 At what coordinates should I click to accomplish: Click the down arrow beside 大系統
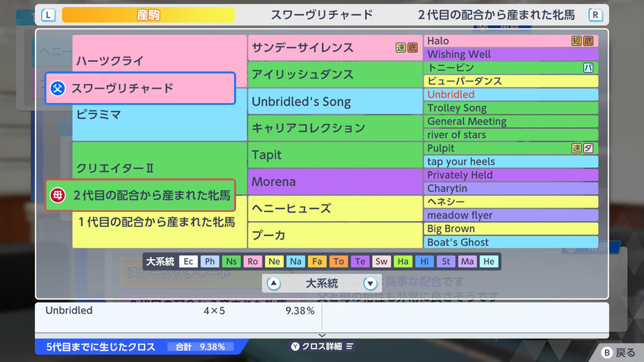370,283
